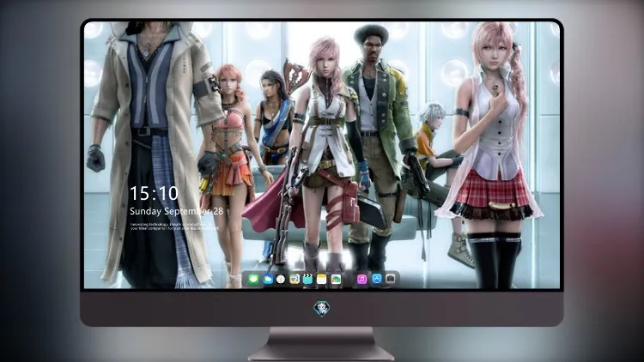Click the Sunday September 28 date text

(x=177, y=211)
